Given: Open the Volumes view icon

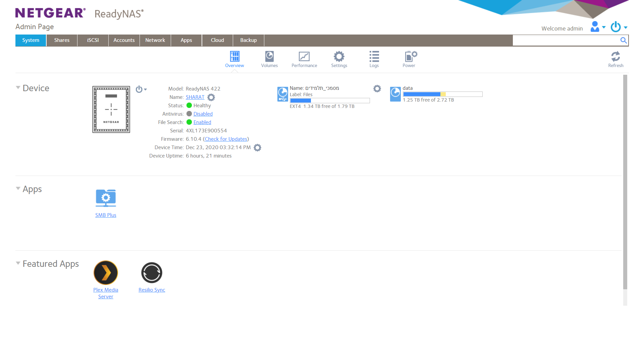Looking at the screenshot, I should pos(269,57).
